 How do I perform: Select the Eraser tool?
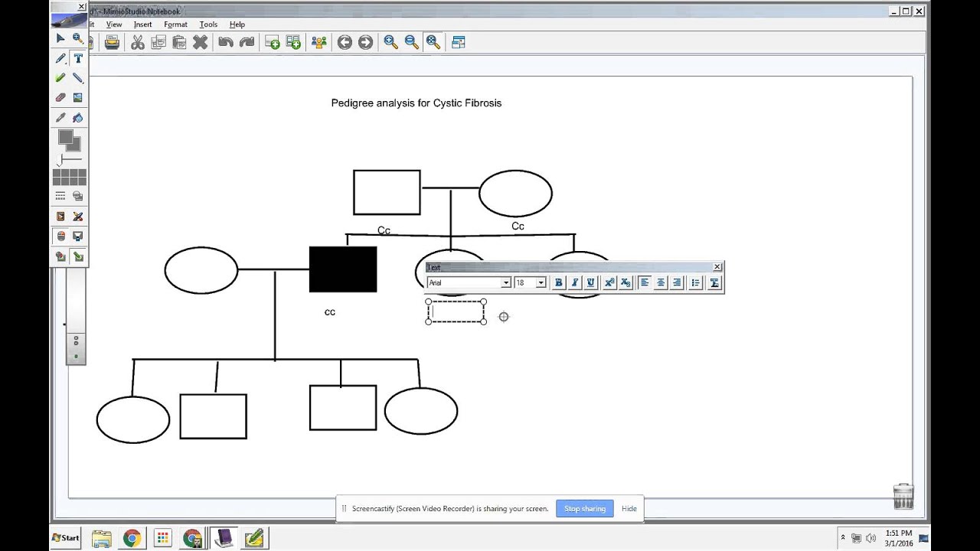(x=60, y=97)
